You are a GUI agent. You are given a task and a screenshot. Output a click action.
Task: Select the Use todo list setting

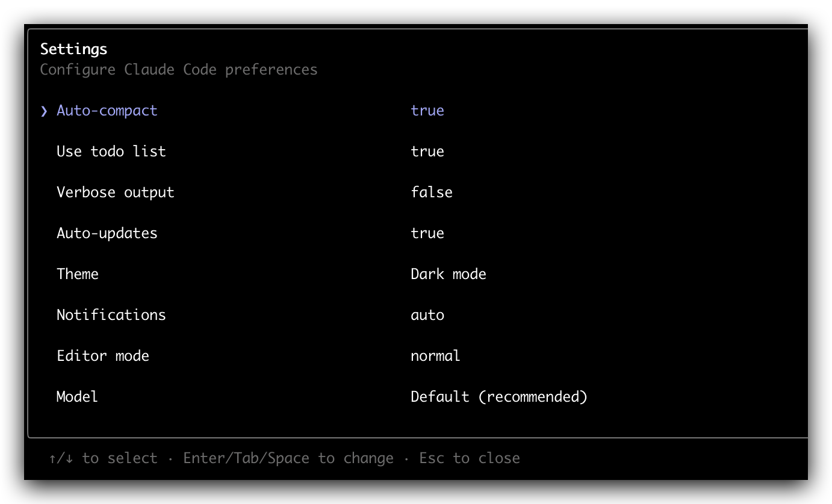111,152
